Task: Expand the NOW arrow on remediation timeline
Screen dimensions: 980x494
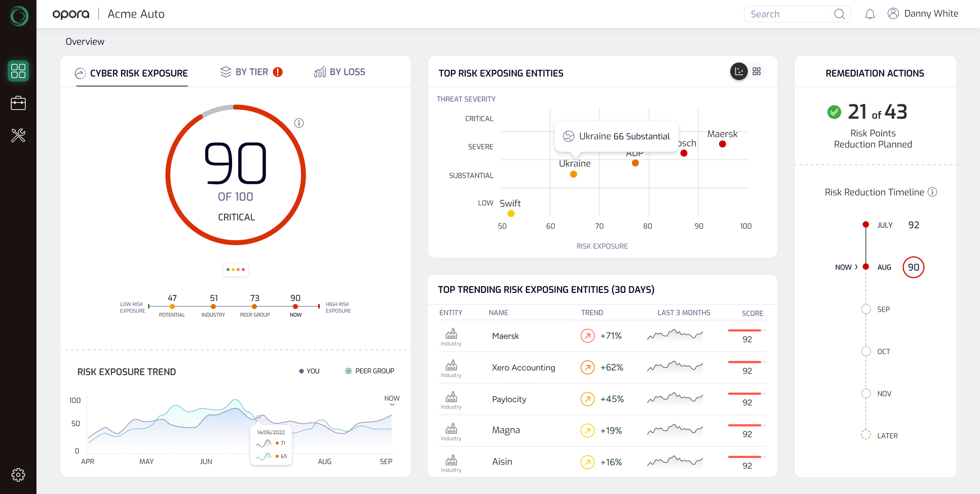Action: click(x=856, y=267)
